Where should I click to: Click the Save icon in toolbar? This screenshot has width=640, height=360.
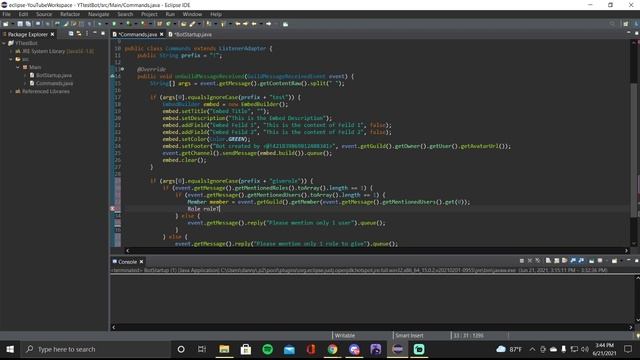(20, 24)
